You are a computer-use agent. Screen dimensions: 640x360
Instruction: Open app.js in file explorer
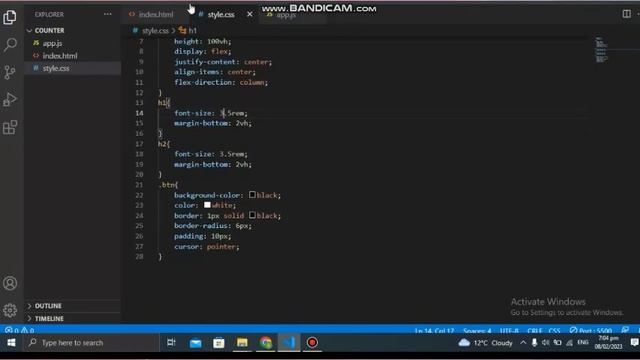click(x=52, y=43)
